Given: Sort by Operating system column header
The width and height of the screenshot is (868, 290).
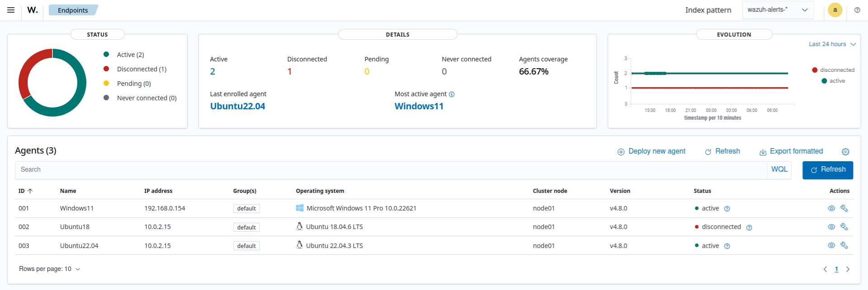Looking at the screenshot, I should point(320,191).
